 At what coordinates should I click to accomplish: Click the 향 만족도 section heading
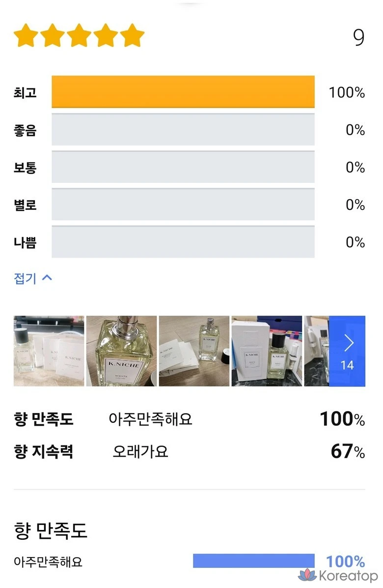(x=51, y=531)
